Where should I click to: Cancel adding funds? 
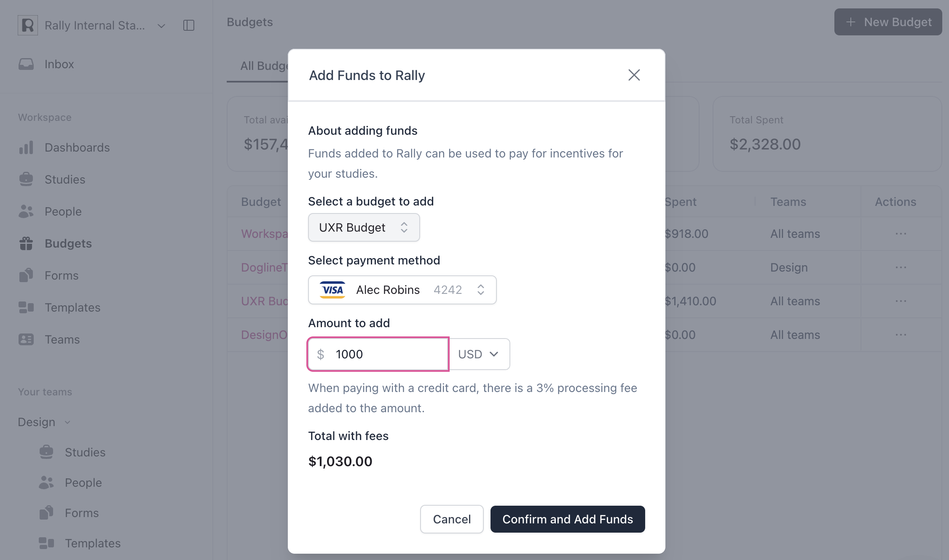(451, 519)
